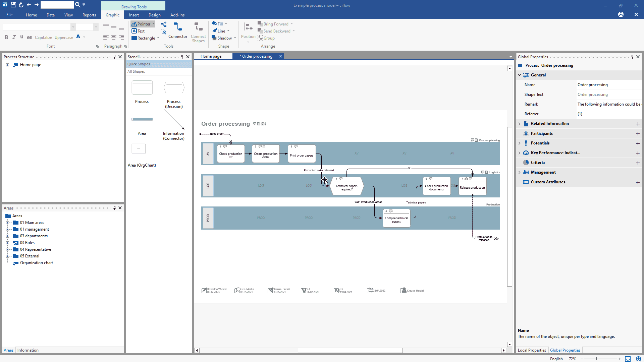
Task: Select the Process (Decision) stencil shape
Action: point(174,88)
